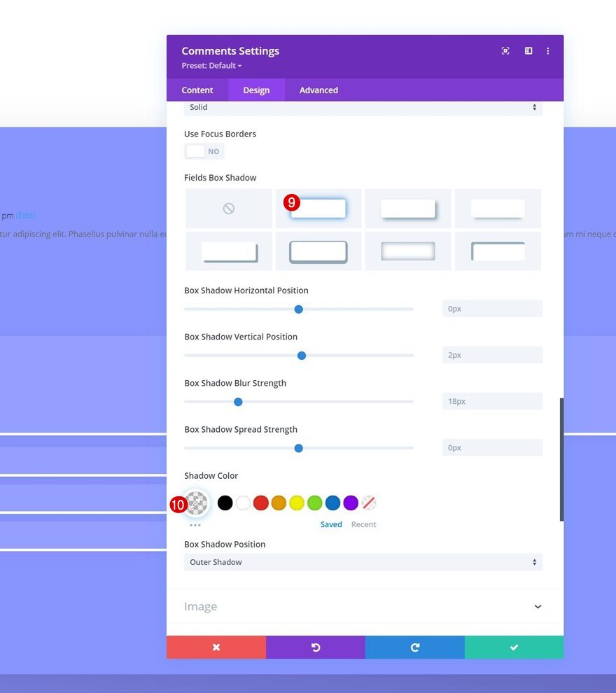Screen dimensions: 616x693
Task: Open the Box Shadow Position dropdown
Action: click(x=363, y=561)
